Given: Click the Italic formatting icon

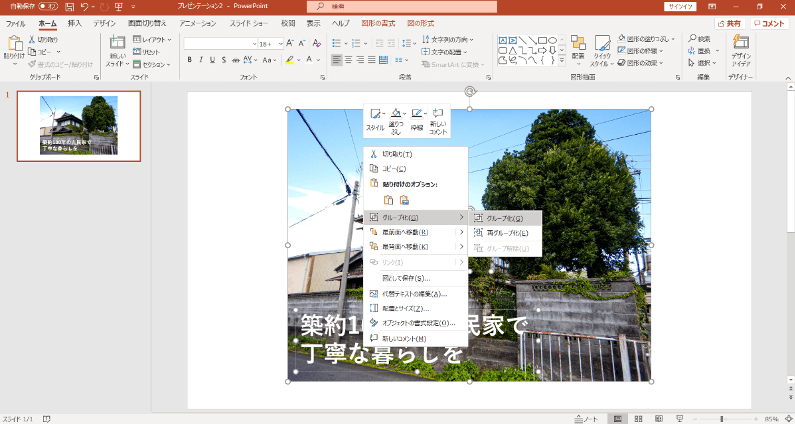Looking at the screenshot, I should click(x=201, y=60).
